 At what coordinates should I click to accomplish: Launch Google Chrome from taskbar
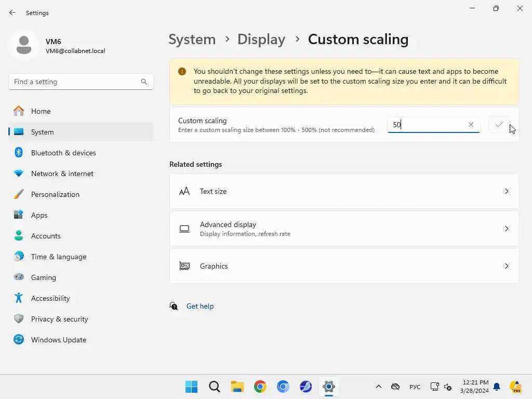260,387
